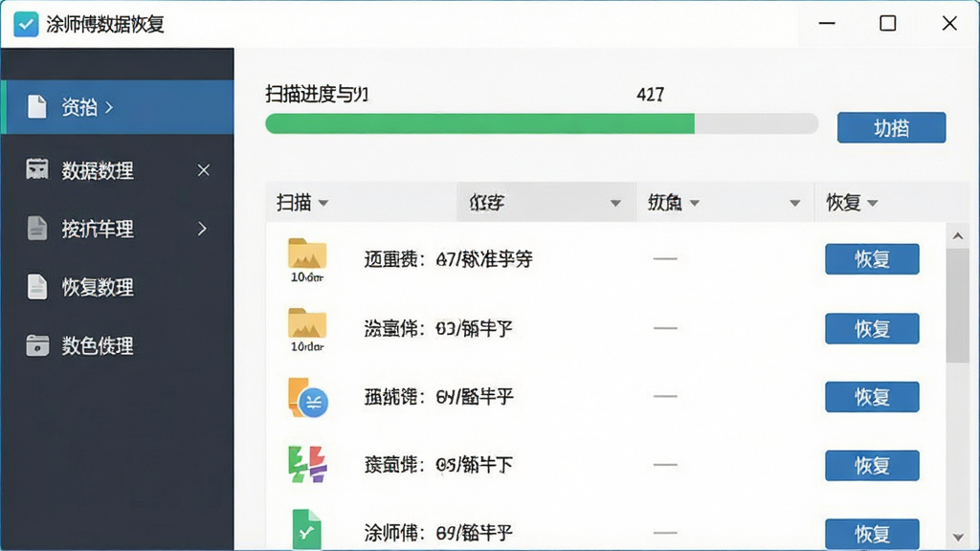Close the 数据数理 sidebar entry with the X
The height and width of the screenshot is (551, 980).
coord(203,170)
